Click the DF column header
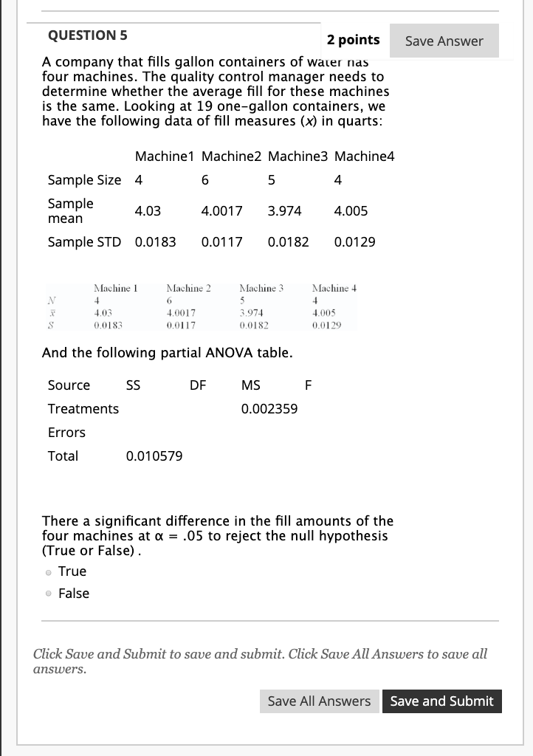 pos(197,385)
